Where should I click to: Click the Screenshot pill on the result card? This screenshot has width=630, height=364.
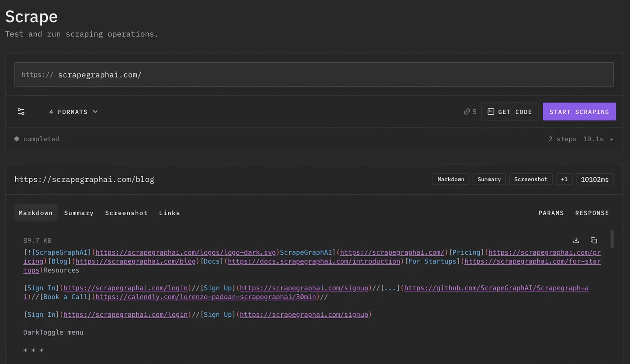(x=531, y=179)
